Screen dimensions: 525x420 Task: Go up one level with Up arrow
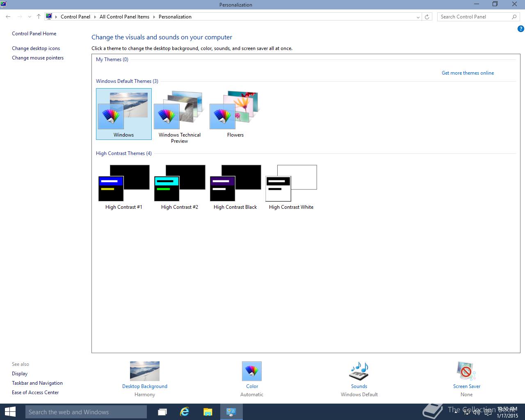39,17
